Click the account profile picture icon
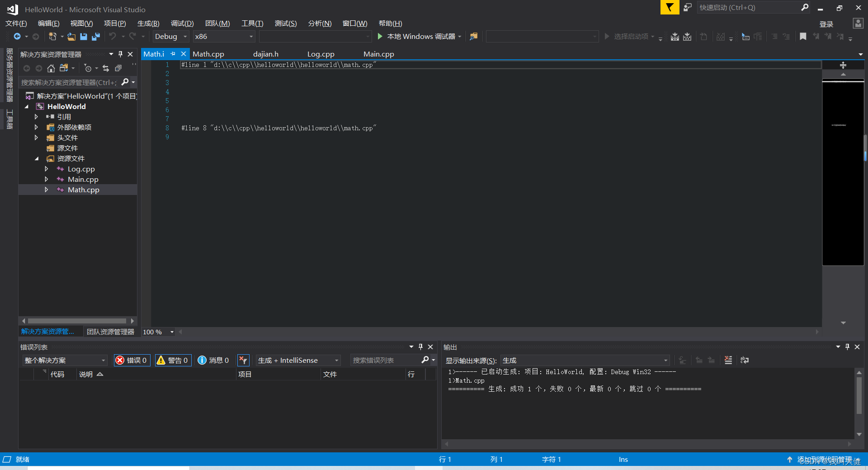868x470 pixels. point(858,23)
